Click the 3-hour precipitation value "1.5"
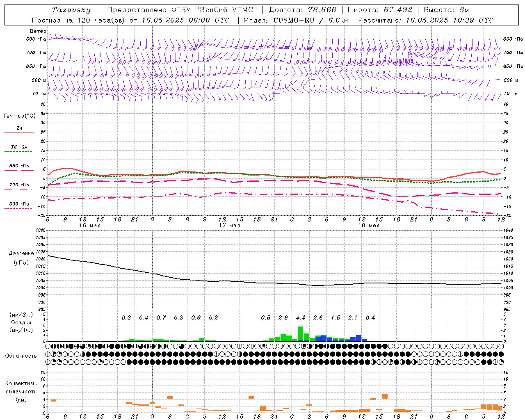This screenshot has width=525, height=420. [x=336, y=317]
